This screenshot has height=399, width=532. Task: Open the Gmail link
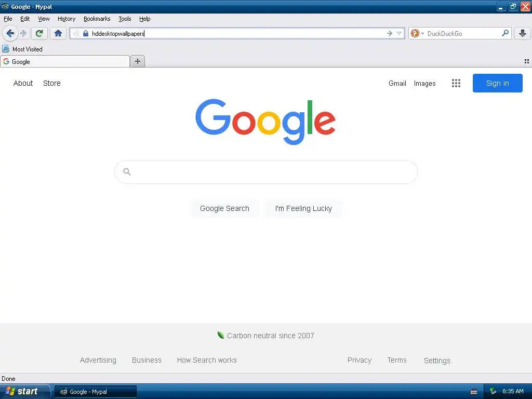[397, 83]
